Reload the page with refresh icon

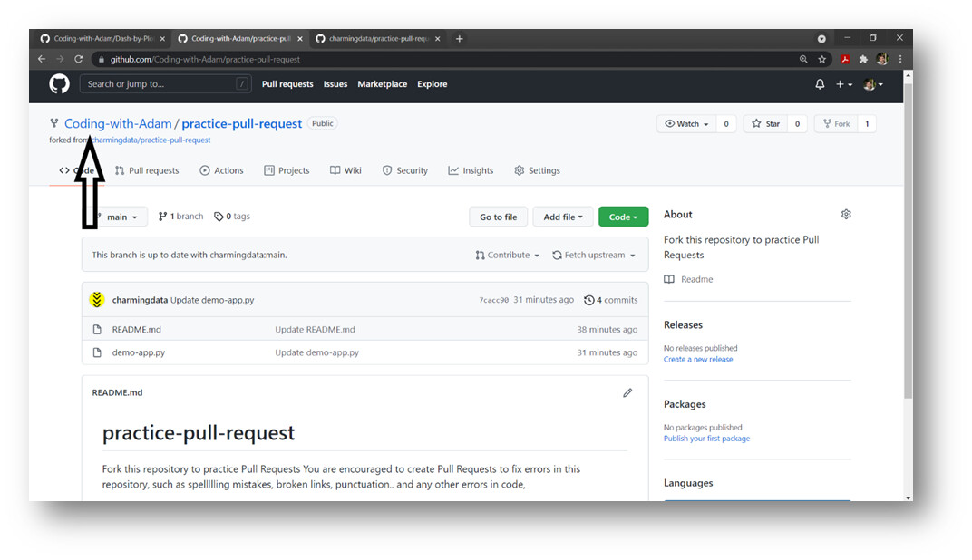tap(79, 59)
